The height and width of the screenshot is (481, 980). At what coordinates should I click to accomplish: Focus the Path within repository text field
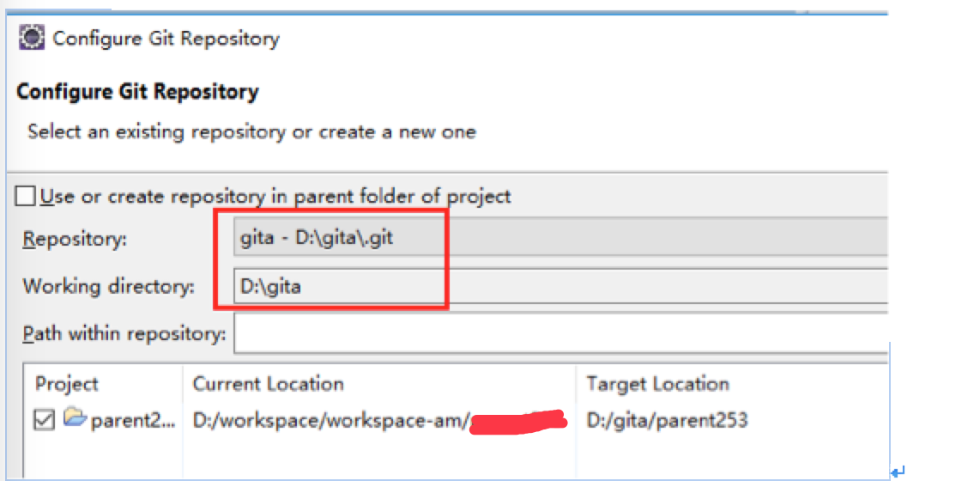click(x=560, y=334)
